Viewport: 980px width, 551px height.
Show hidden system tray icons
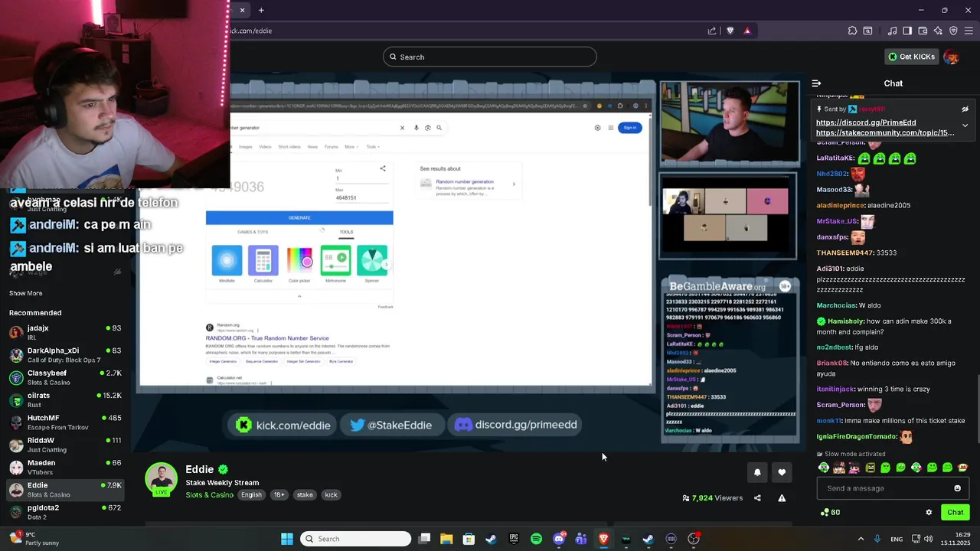[861, 539]
